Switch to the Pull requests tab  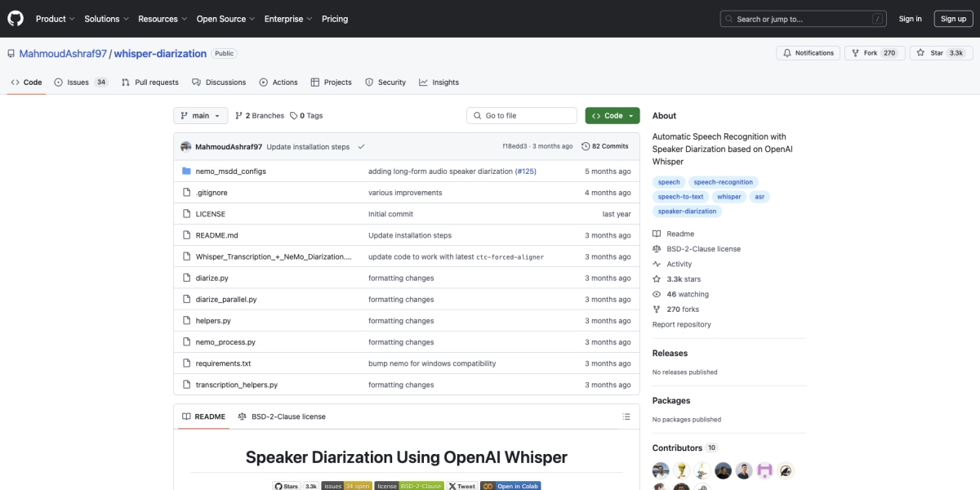(150, 82)
